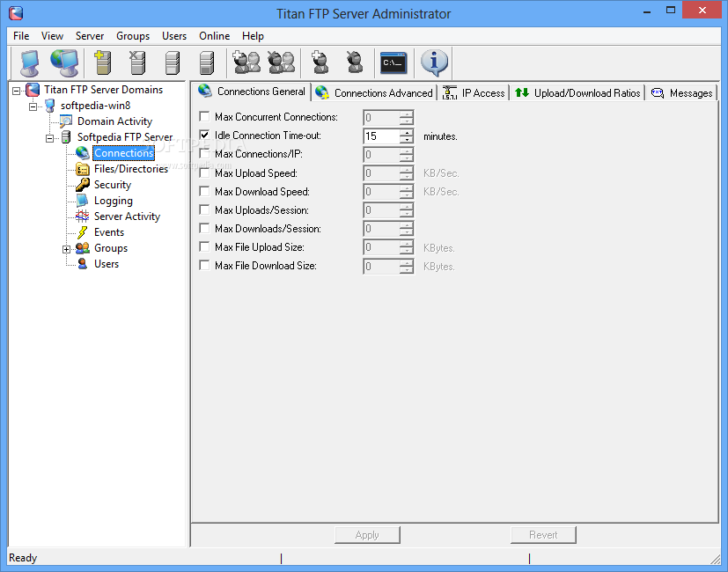Viewport: 728px width, 572px height.
Task: Switch to the IP Access tab
Action: coord(474,93)
